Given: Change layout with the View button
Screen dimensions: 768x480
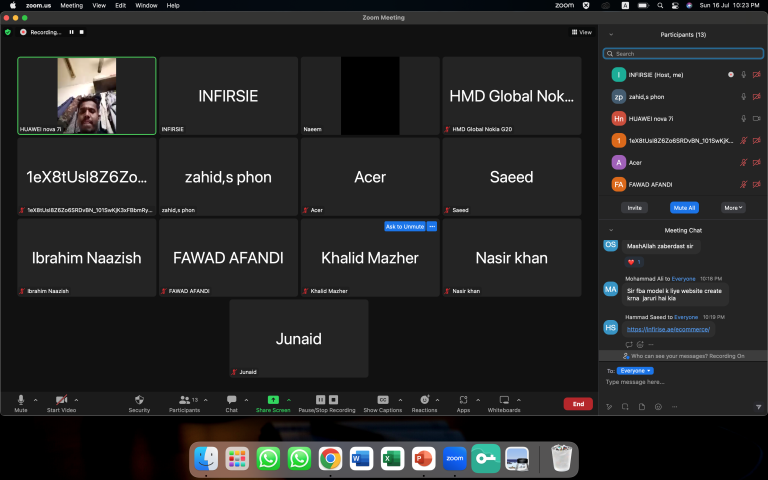Looking at the screenshot, I should click(581, 32).
